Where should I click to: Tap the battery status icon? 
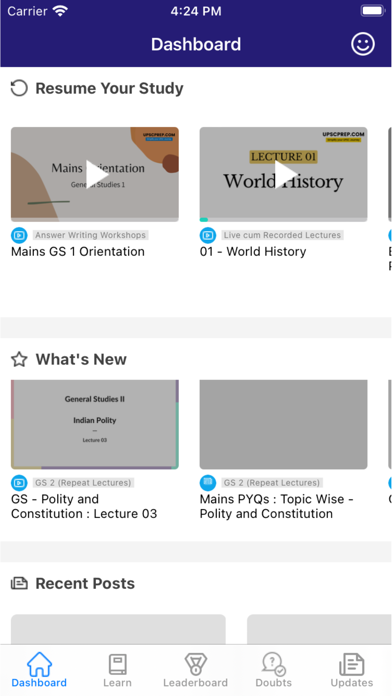pyautogui.click(x=373, y=11)
